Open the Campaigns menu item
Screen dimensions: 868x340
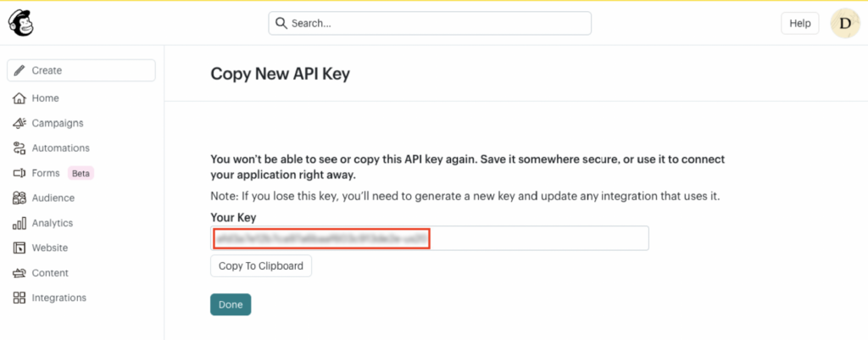point(58,123)
